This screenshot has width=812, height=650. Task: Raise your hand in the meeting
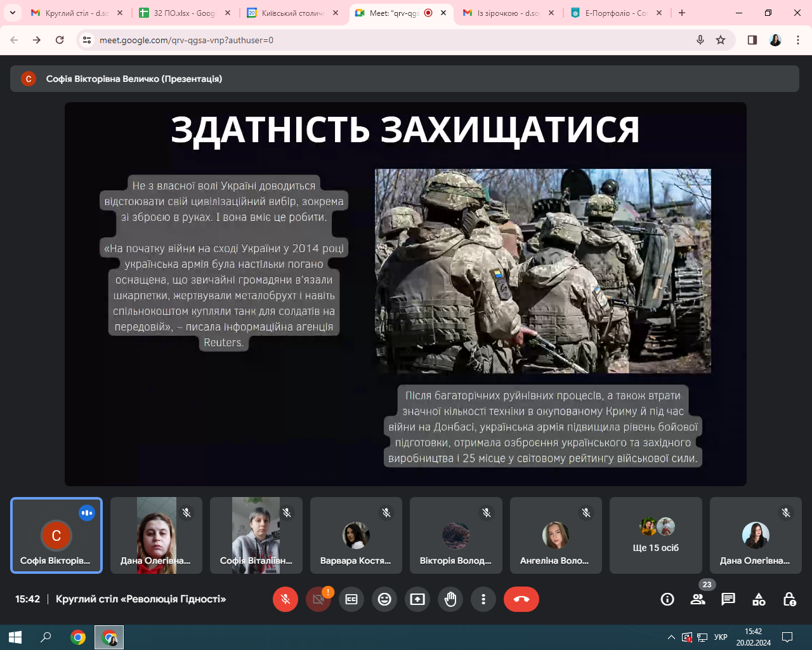pyautogui.click(x=450, y=599)
